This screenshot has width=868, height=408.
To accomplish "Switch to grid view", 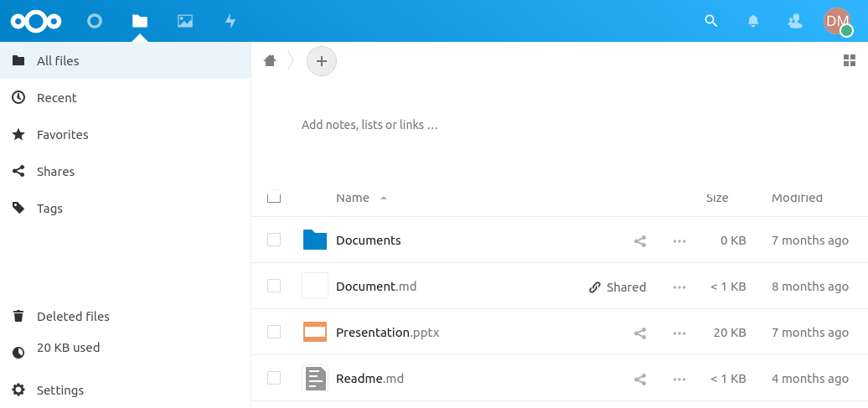I will (x=849, y=60).
